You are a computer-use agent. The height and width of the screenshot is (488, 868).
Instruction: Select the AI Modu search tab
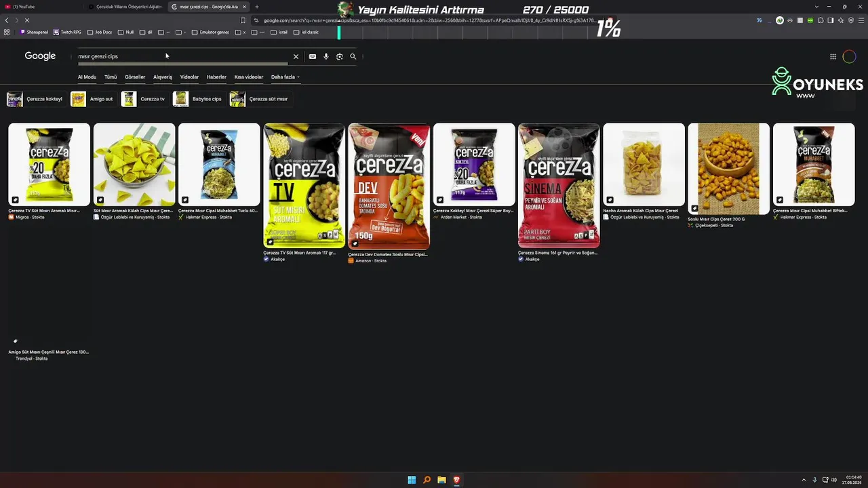click(87, 77)
